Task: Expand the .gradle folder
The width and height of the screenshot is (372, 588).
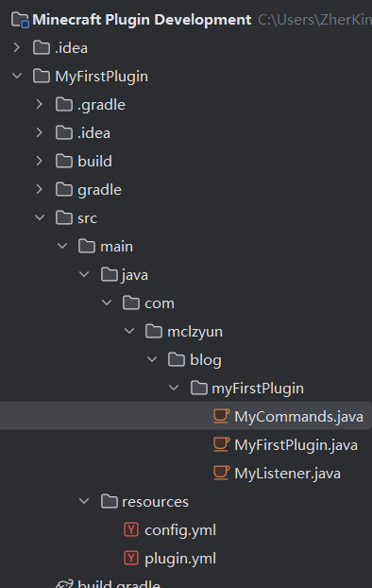Action: click(x=40, y=104)
